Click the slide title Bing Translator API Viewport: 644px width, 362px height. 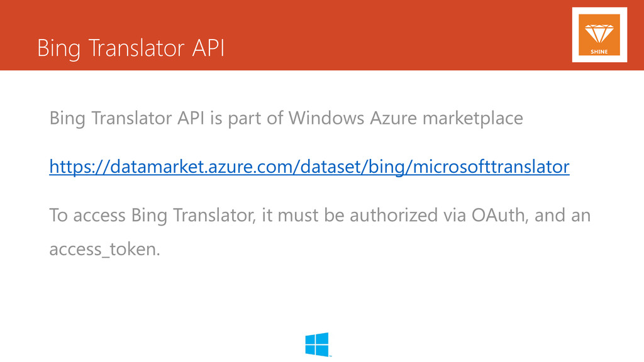131,48
